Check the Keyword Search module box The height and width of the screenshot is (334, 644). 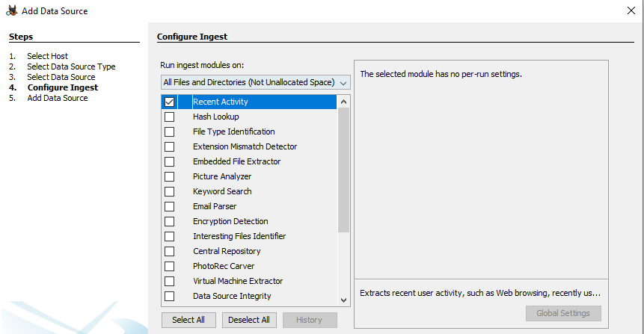[x=169, y=191]
